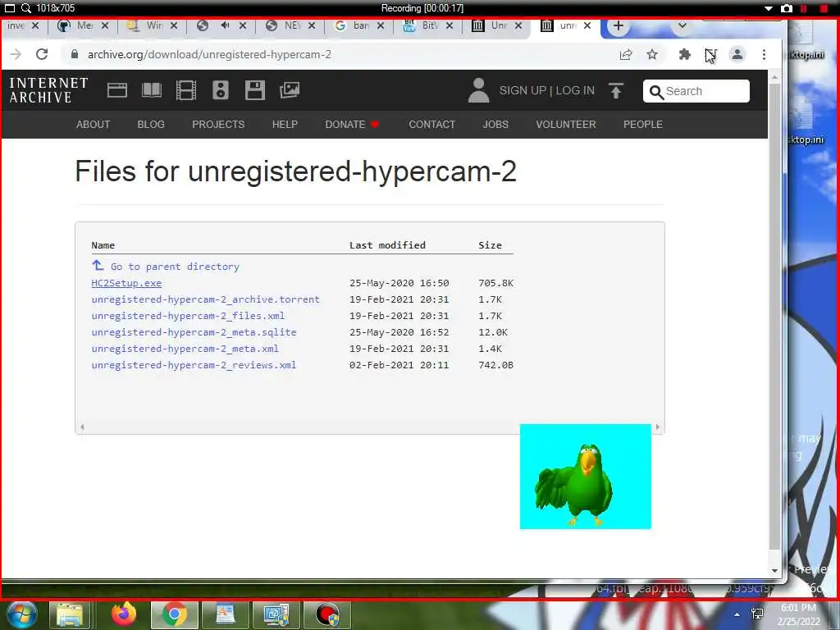The height and width of the screenshot is (630, 840).
Task: Click the SIGN UP link
Action: [x=523, y=90]
